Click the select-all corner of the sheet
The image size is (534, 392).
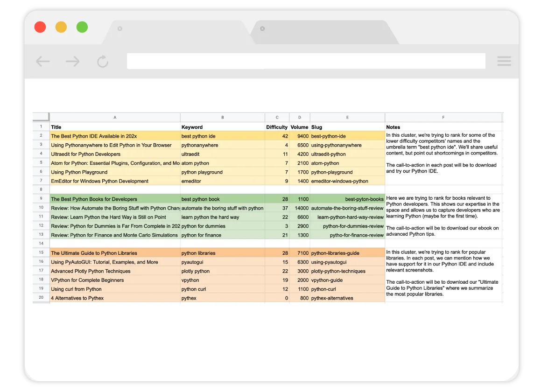[41, 117]
